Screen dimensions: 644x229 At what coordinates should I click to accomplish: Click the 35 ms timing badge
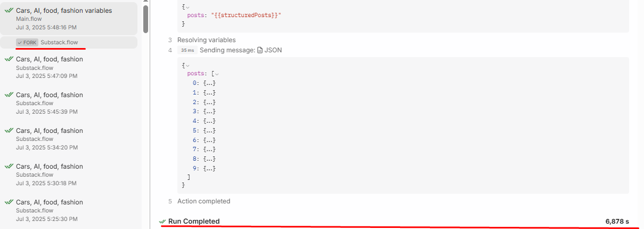point(187,50)
